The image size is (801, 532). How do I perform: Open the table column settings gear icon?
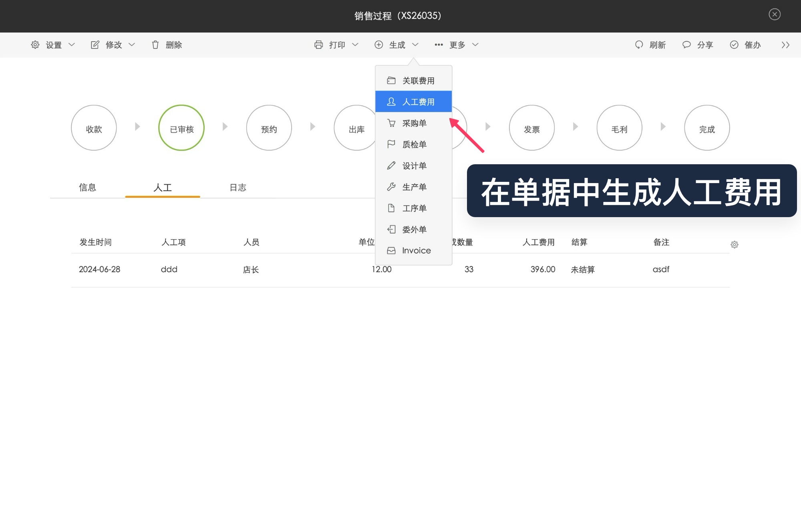(x=735, y=244)
